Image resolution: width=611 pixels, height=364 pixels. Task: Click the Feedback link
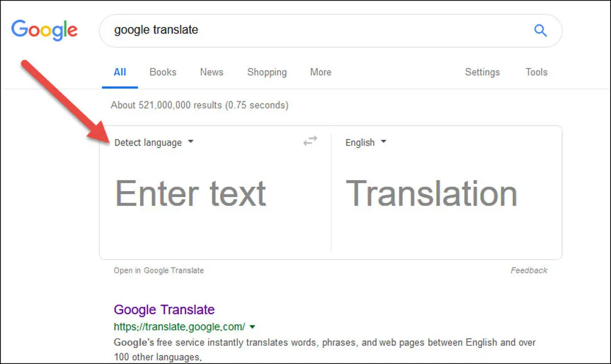pos(529,270)
